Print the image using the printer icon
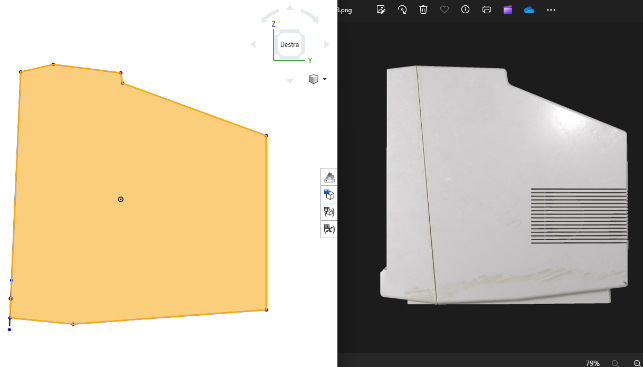 click(x=486, y=9)
